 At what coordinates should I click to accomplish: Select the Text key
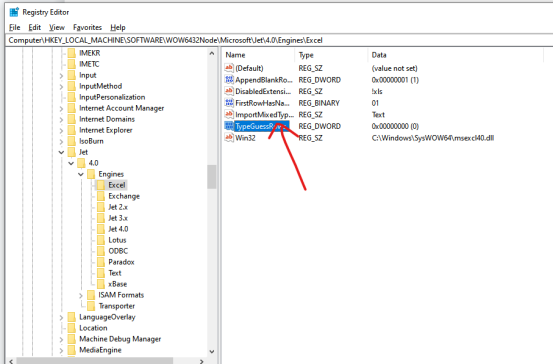(115, 273)
